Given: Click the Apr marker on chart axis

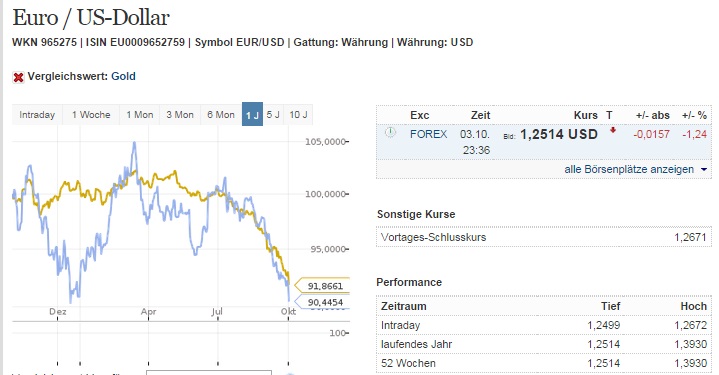Looking at the screenshot, I should click(149, 312).
